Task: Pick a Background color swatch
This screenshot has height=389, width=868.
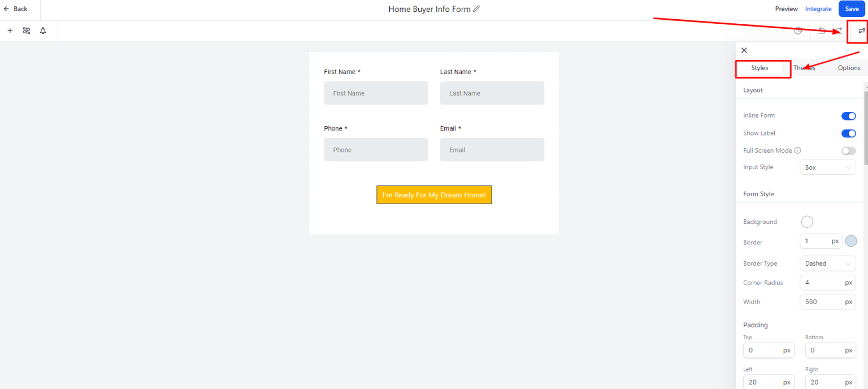Action: [x=807, y=221]
